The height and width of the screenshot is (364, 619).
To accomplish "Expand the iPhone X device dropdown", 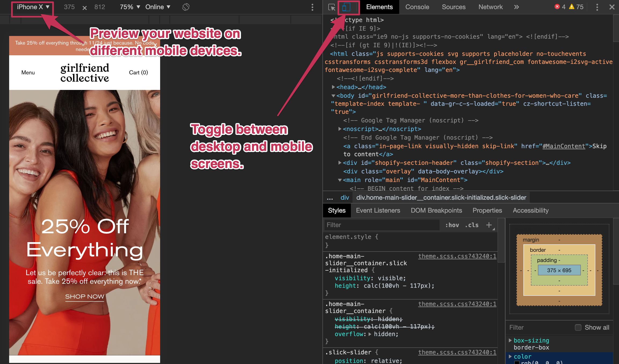I will tap(33, 6).
